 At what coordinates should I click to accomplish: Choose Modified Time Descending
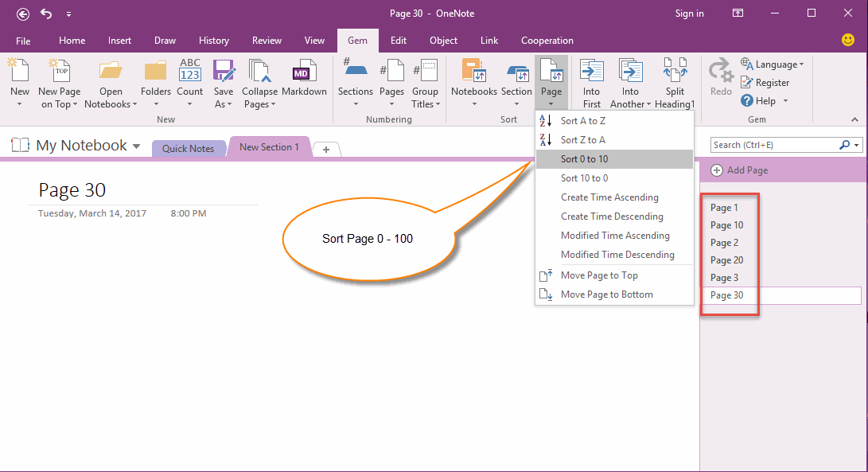pos(614,254)
